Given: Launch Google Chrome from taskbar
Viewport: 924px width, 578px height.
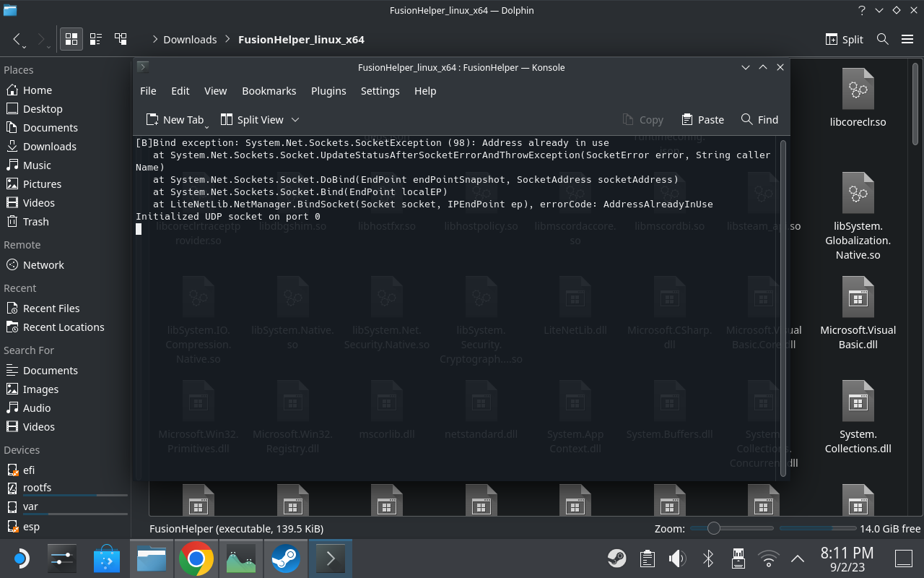Looking at the screenshot, I should pos(196,558).
